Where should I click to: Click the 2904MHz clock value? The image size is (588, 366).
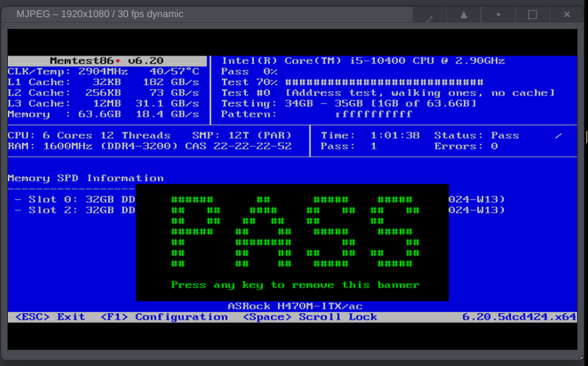click(x=103, y=72)
